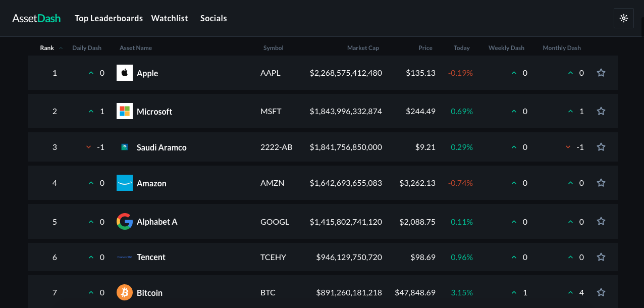644x308 pixels.
Task: Click the Saudi Aramco logo icon
Action: [x=125, y=147]
